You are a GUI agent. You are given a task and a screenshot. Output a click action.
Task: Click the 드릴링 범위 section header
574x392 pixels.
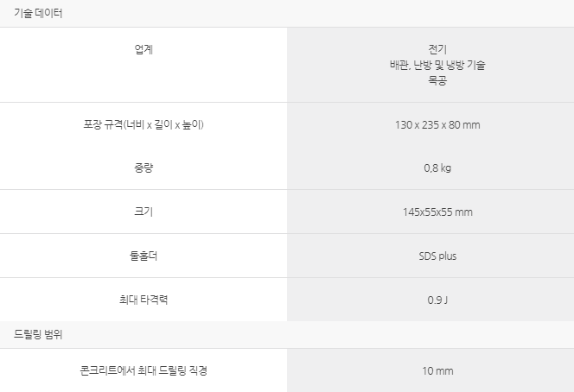(38, 334)
